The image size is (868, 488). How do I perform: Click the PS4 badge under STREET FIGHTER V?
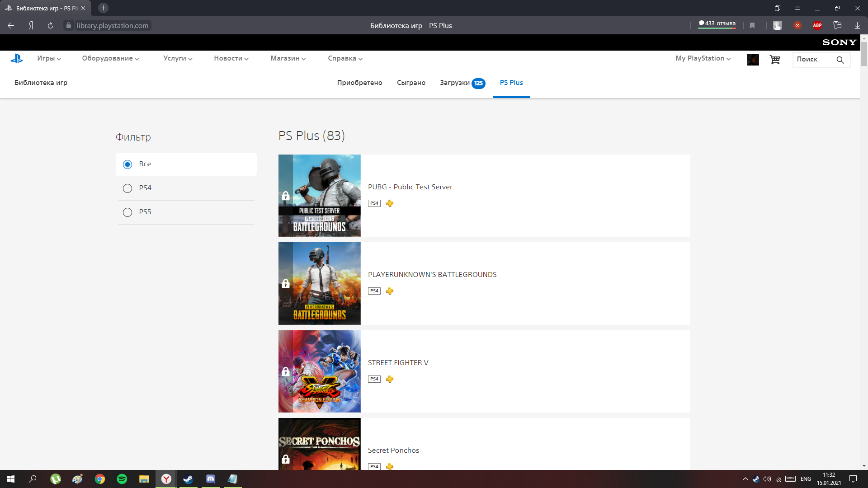374,379
